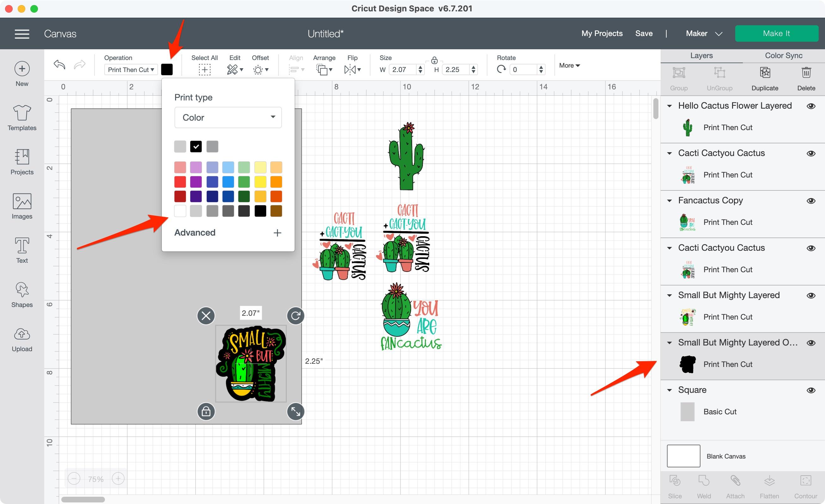Click the Upload icon
The image size is (825, 504).
tap(22, 333)
